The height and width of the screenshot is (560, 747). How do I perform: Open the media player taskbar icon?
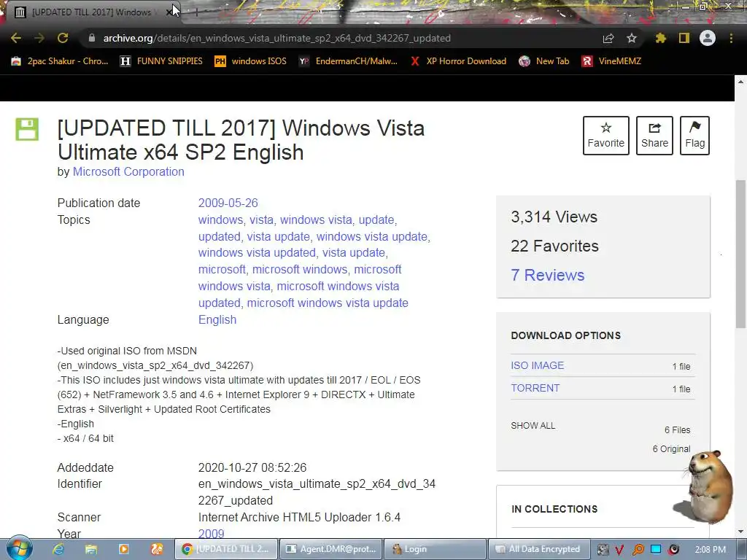(x=124, y=549)
